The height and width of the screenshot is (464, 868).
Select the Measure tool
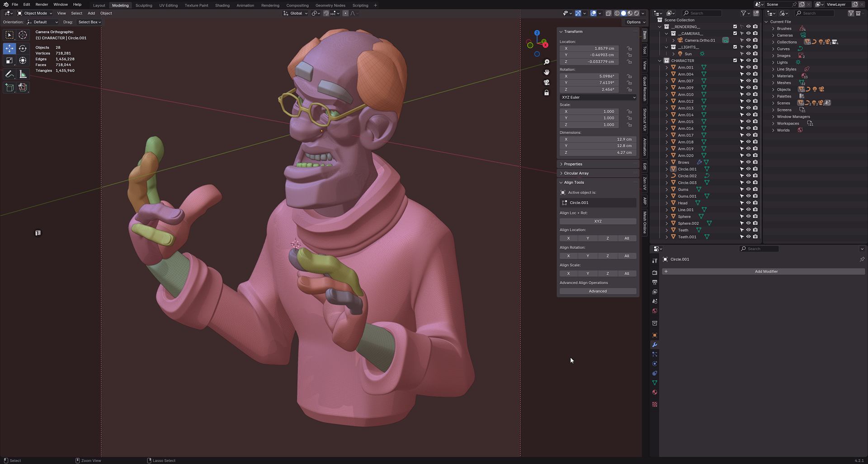pyautogui.click(x=23, y=74)
